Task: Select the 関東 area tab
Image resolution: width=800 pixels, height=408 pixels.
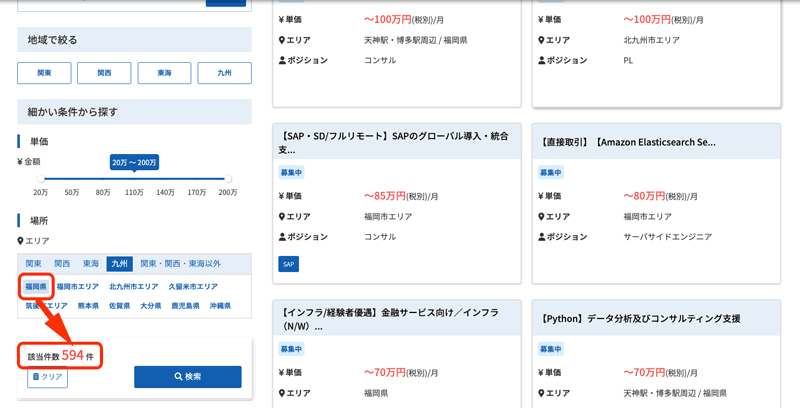Action: click(34, 264)
